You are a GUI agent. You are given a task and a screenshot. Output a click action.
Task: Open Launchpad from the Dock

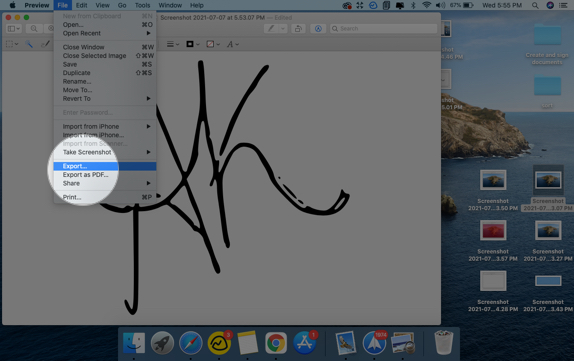pyautogui.click(x=162, y=343)
